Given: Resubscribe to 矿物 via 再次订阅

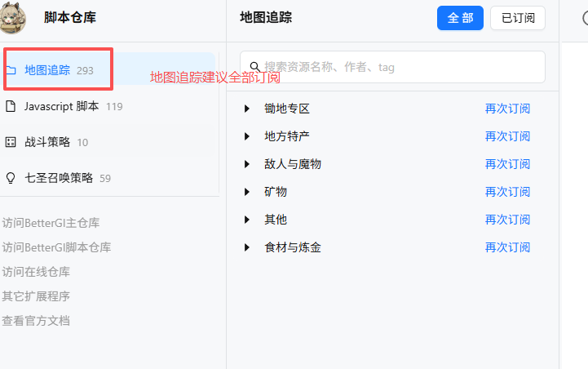Looking at the screenshot, I should pos(507,192).
